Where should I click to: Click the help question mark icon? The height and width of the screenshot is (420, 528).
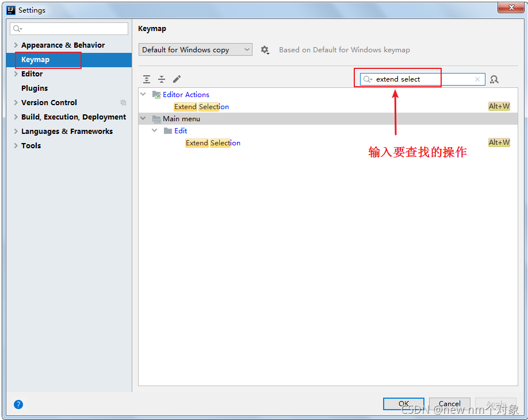(18, 404)
